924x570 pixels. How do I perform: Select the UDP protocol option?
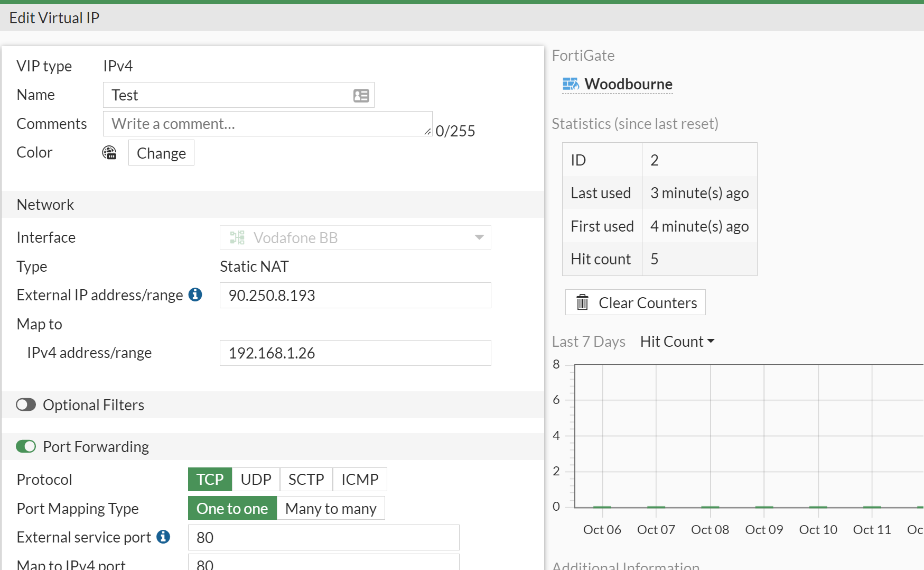point(256,480)
